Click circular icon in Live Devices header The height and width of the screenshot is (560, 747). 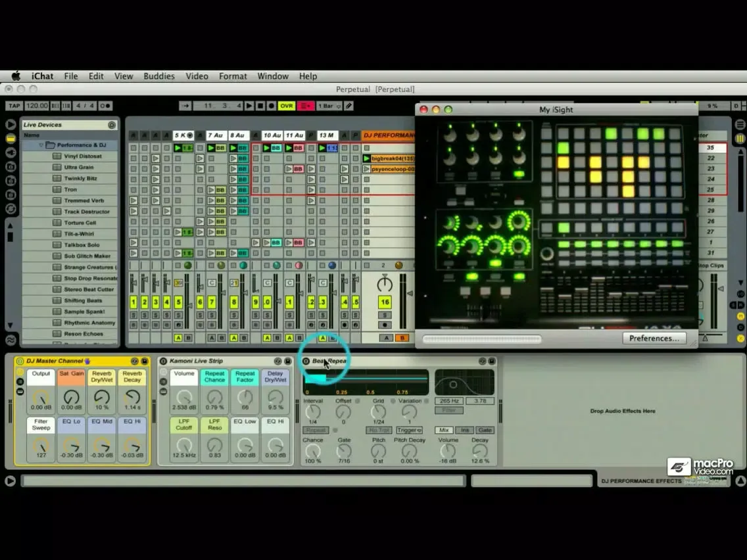pos(112,125)
